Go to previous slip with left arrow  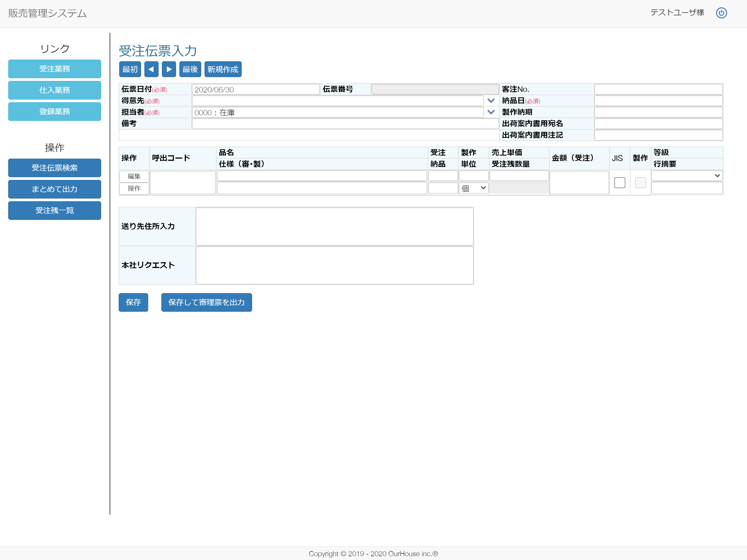tap(151, 69)
